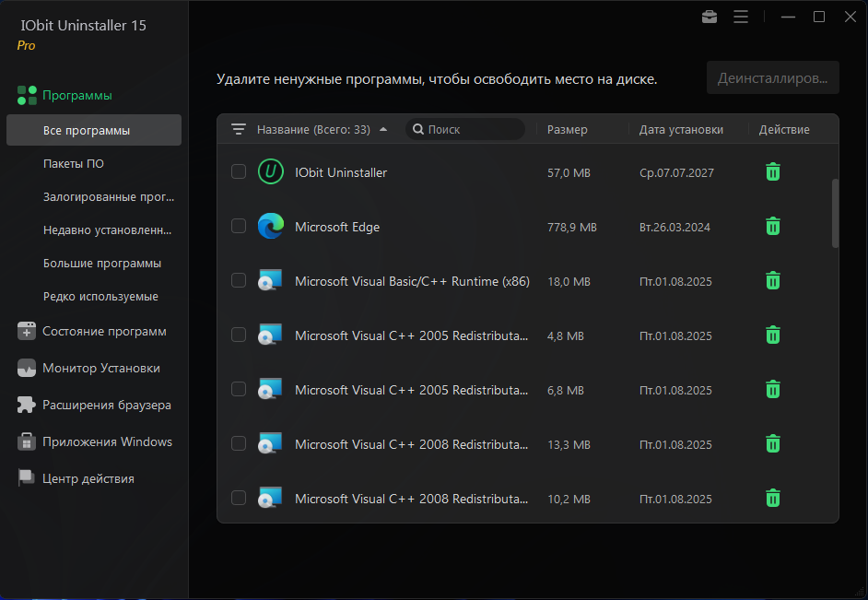Open the Программы section
This screenshot has width=868, height=600.
77,95
